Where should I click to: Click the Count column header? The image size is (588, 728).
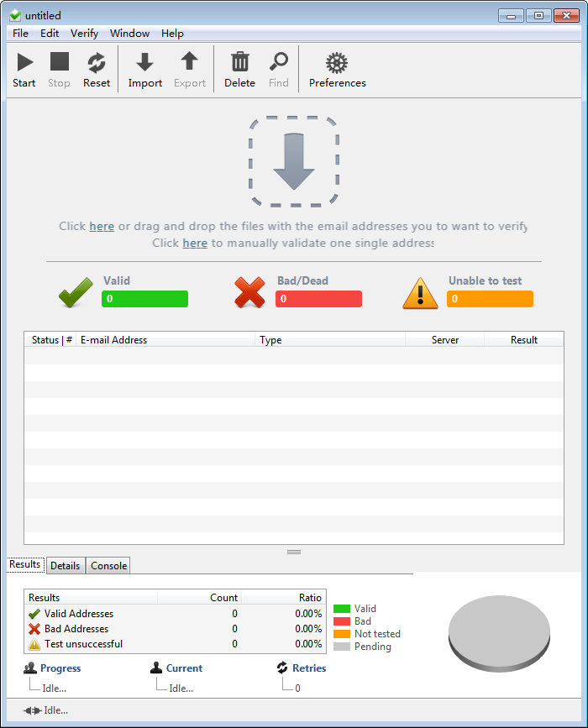click(x=200, y=598)
